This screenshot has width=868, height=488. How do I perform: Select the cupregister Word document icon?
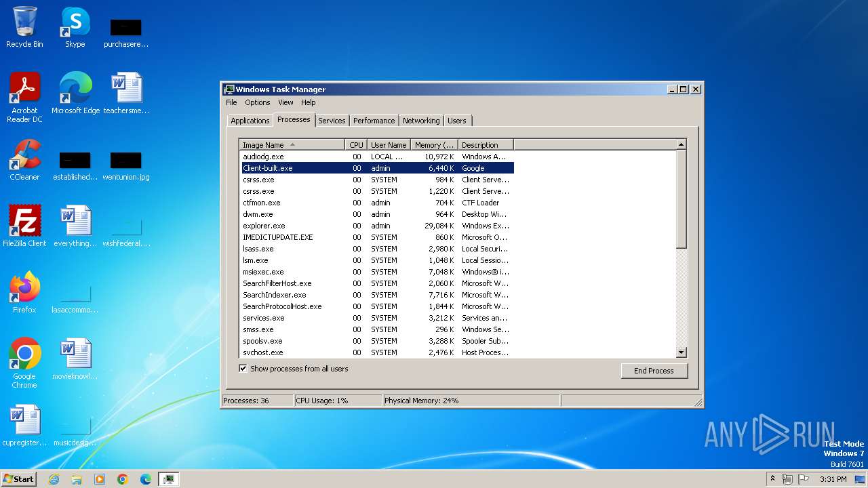coord(24,426)
